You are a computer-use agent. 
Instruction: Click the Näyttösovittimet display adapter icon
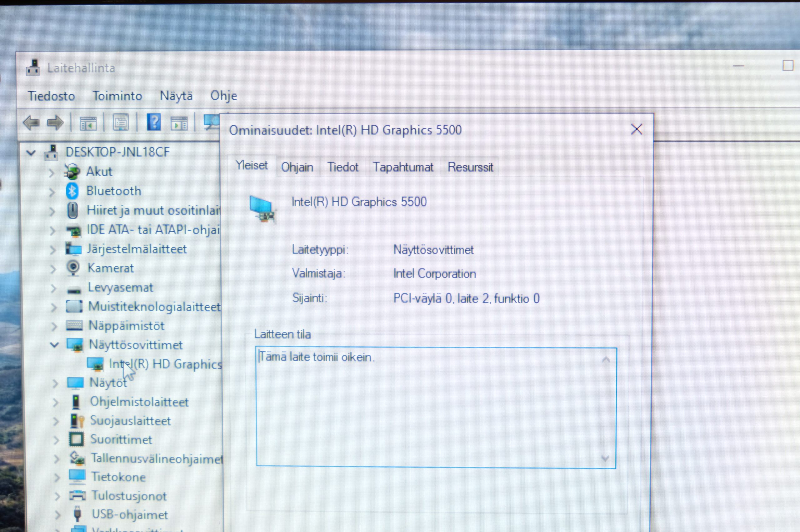tap(75, 345)
